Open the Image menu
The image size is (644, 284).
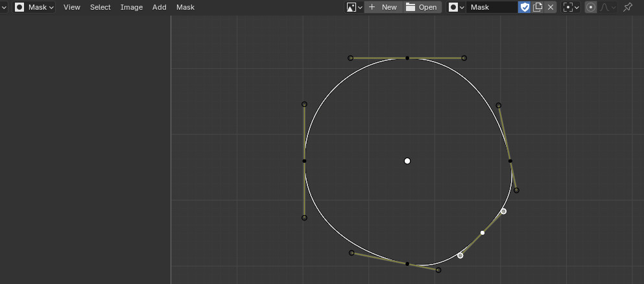(132, 7)
